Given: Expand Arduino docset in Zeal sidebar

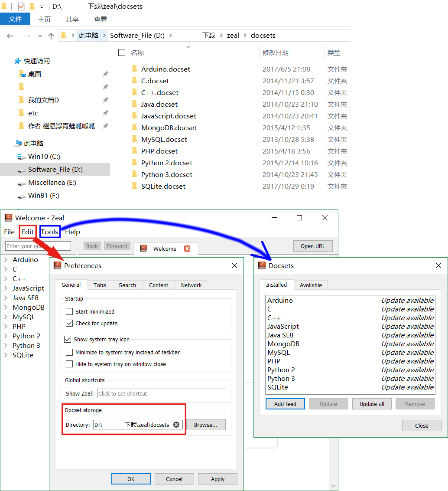Looking at the screenshot, I should [x=6, y=259].
